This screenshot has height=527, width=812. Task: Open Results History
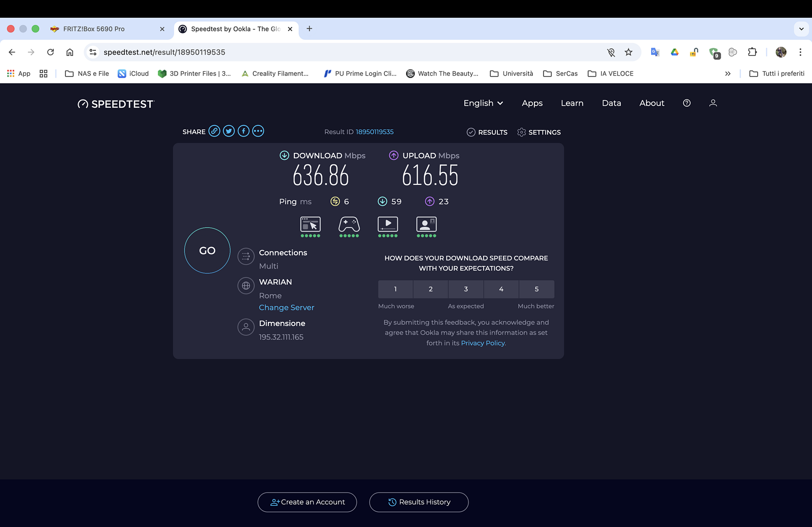click(x=419, y=502)
